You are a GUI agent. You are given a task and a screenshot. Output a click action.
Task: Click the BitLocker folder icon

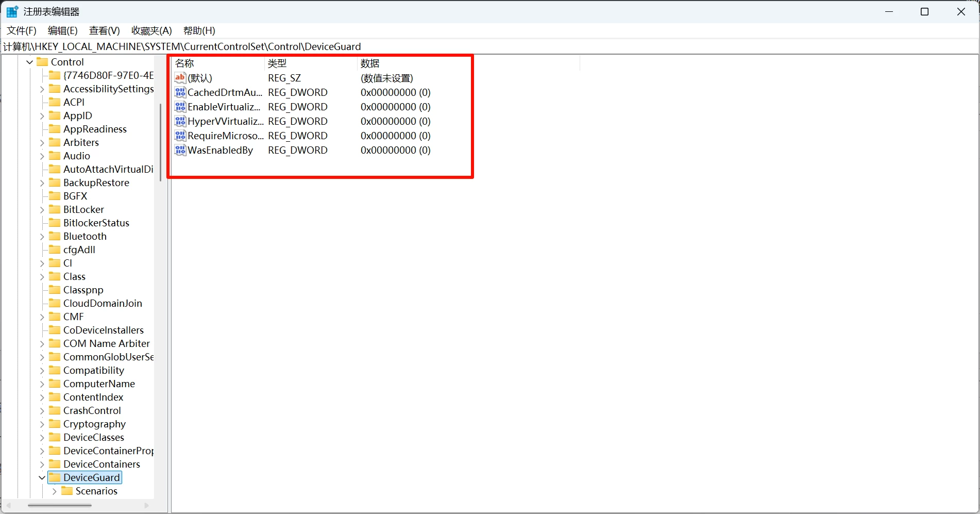pos(55,209)
